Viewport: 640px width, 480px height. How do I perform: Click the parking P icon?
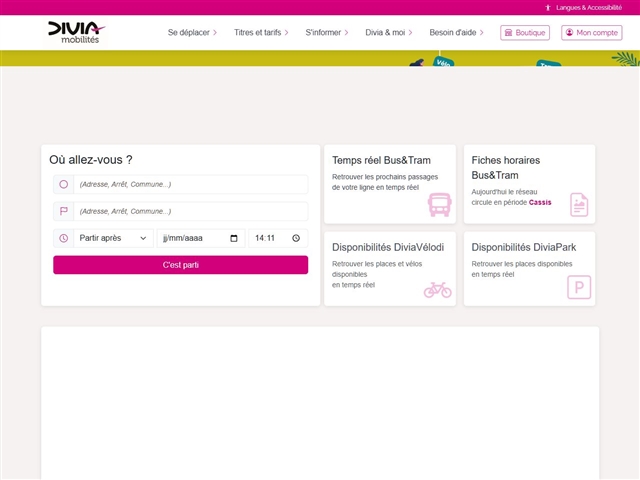click(579, 288)
